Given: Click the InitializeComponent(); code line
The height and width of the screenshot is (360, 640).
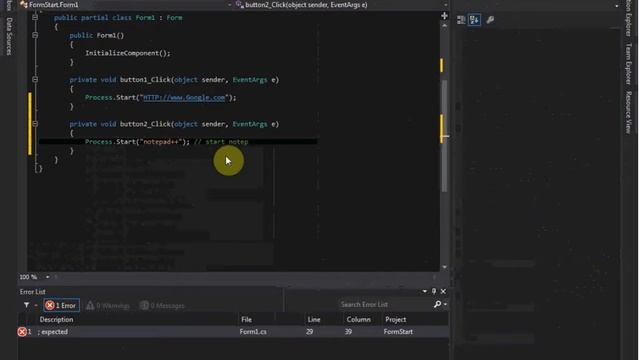Looking at the screenshot, I should tap(128, 53).
